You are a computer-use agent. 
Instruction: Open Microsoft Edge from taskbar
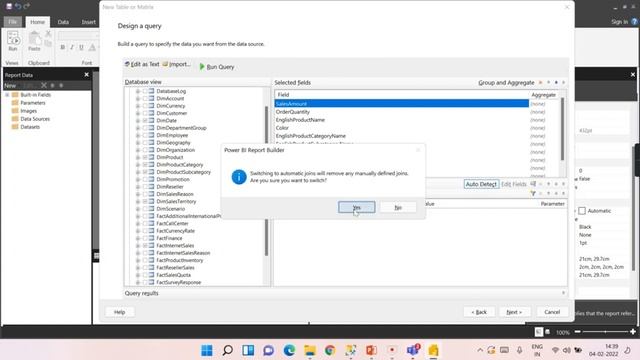[x=289, y=350]
